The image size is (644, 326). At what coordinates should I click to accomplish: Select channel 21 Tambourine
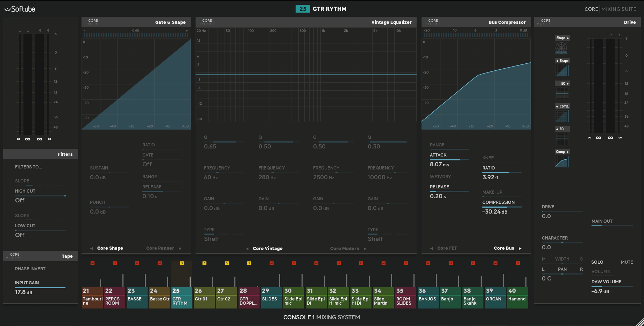[x=92, y=298]
